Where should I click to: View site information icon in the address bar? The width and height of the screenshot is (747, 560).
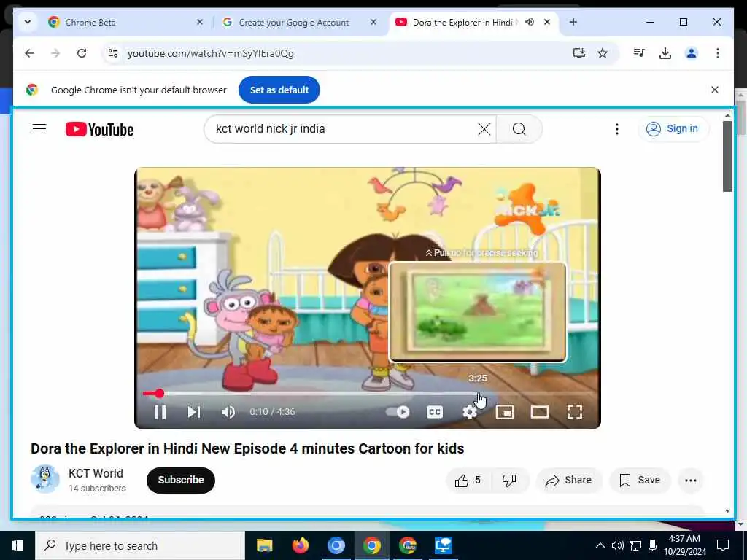(113, 53)
